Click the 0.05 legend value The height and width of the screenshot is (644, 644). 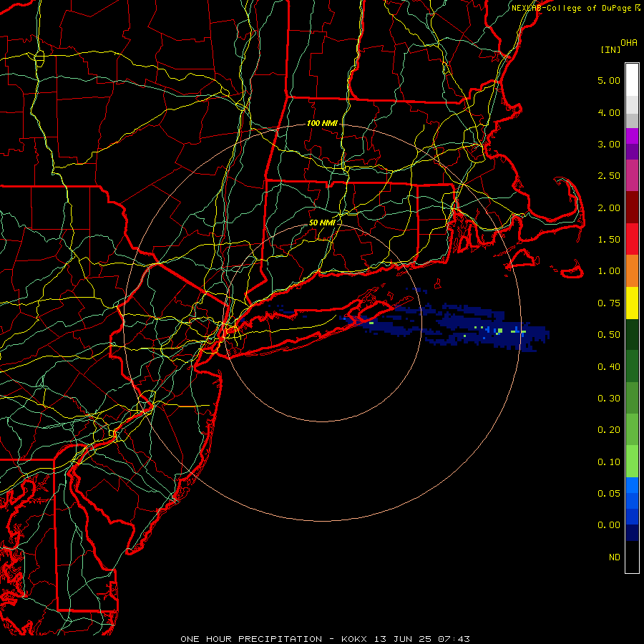(x=609, y=494)
